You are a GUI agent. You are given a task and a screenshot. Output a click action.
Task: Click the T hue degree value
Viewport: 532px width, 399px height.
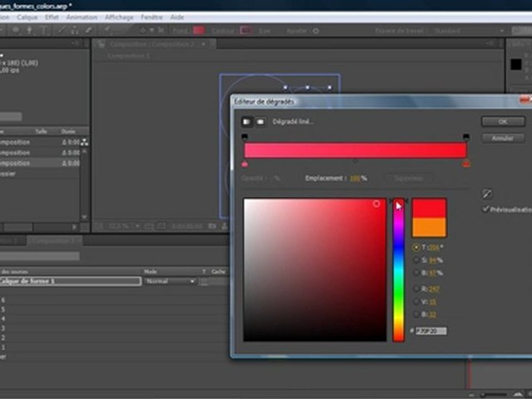[x=433, y=247]
